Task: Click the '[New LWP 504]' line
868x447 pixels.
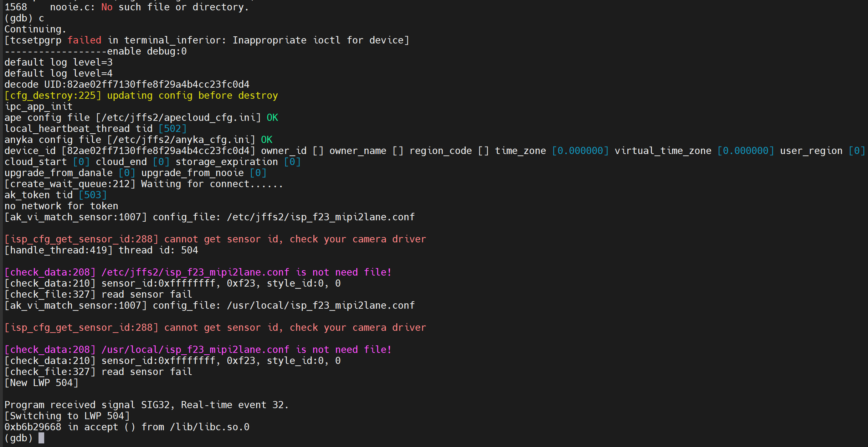Action: click(41, 383)
